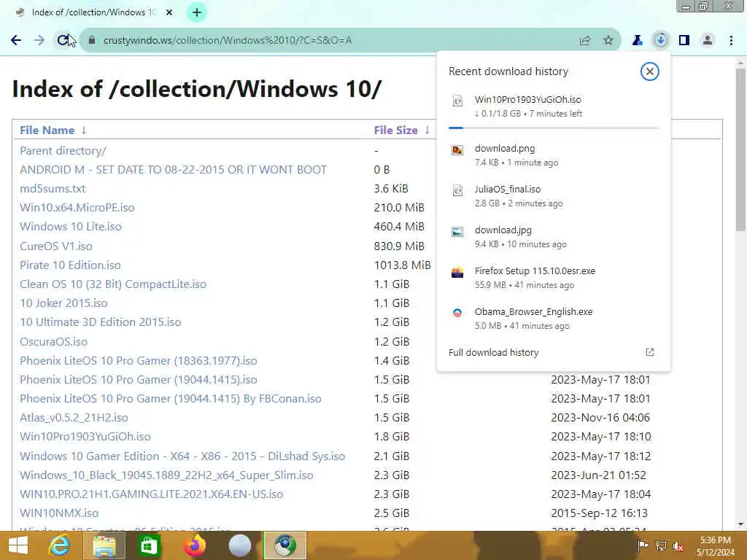Click Clean OS 10 (32 Bit) CompactLite.iso

click(113, 284)
